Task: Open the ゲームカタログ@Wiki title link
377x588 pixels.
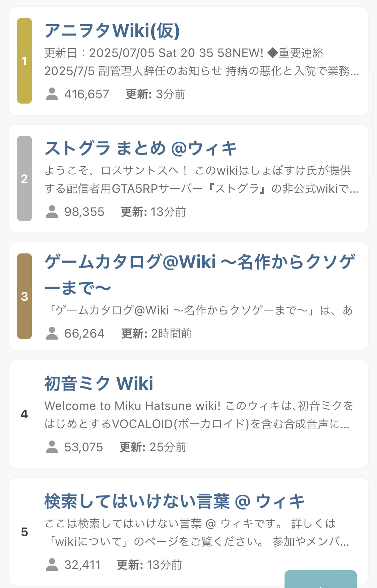Action: [200, 274]
